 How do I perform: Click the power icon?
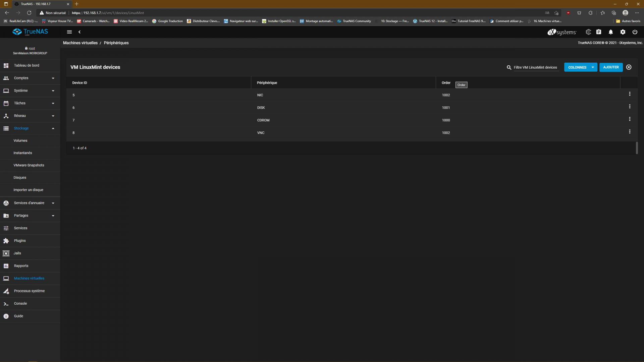(635, 32)
